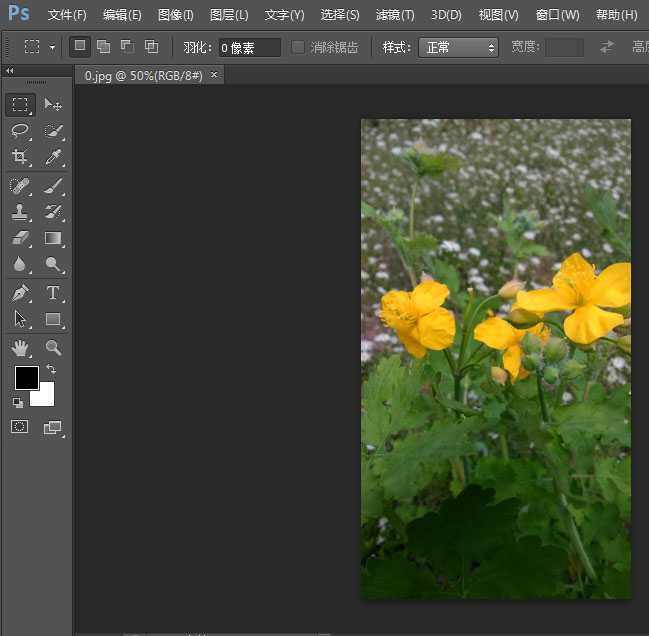Pick the Eyedropper tool
649x636 pixels.
tap(53, 157)
